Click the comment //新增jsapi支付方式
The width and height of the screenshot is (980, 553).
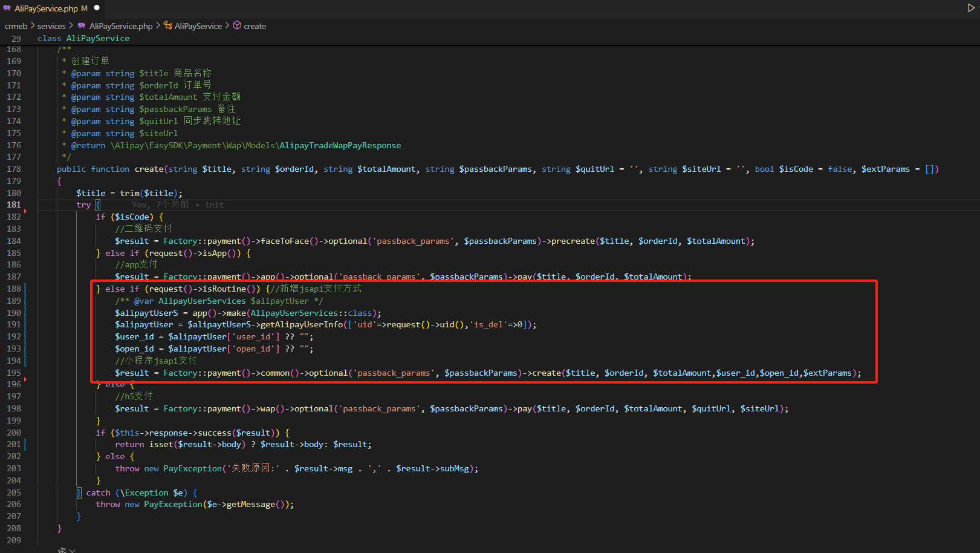316,289
